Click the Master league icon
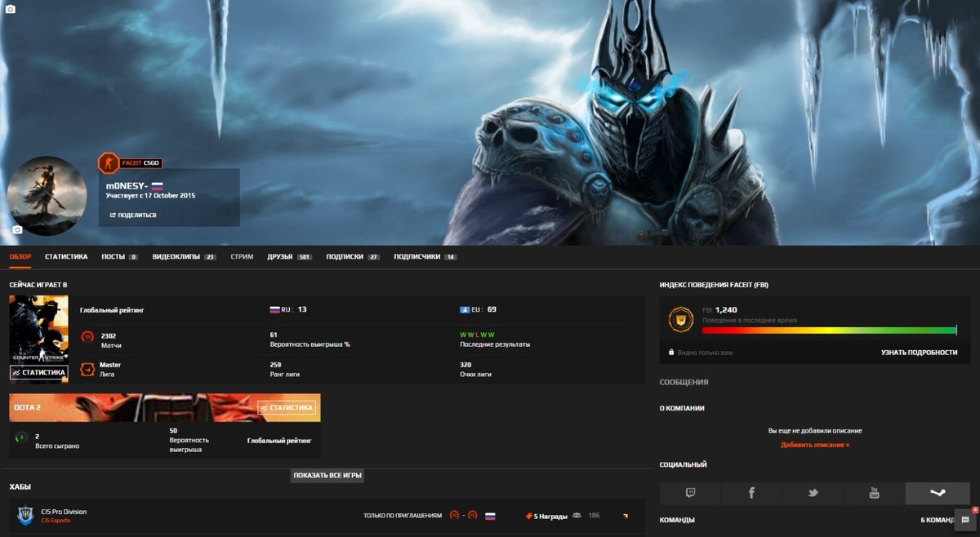This screenshot has width=980, height=537. coord(87,370)
